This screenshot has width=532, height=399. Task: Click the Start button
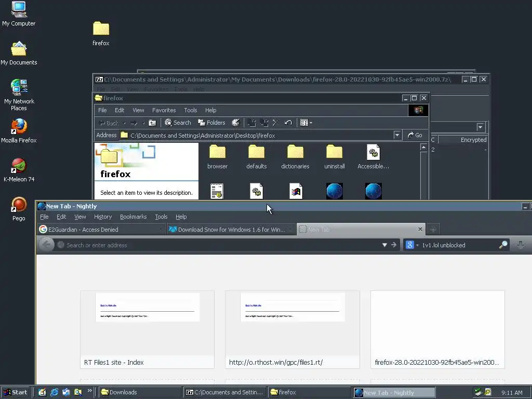pyautogui.click(x=15, y=392)
